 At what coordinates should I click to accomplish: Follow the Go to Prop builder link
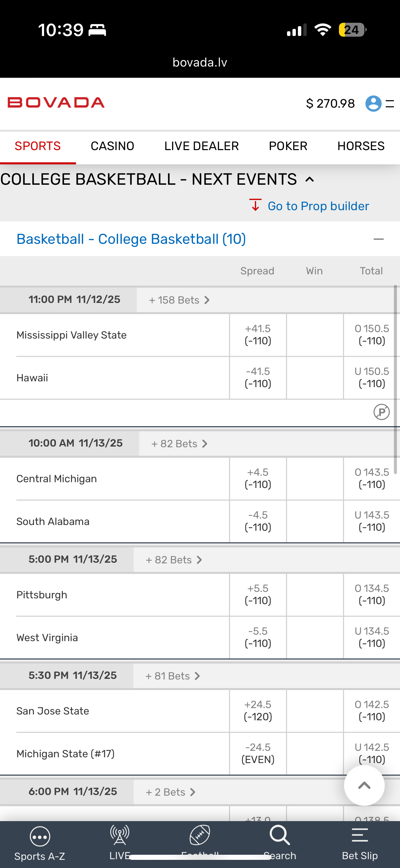(x=318, y=206)
